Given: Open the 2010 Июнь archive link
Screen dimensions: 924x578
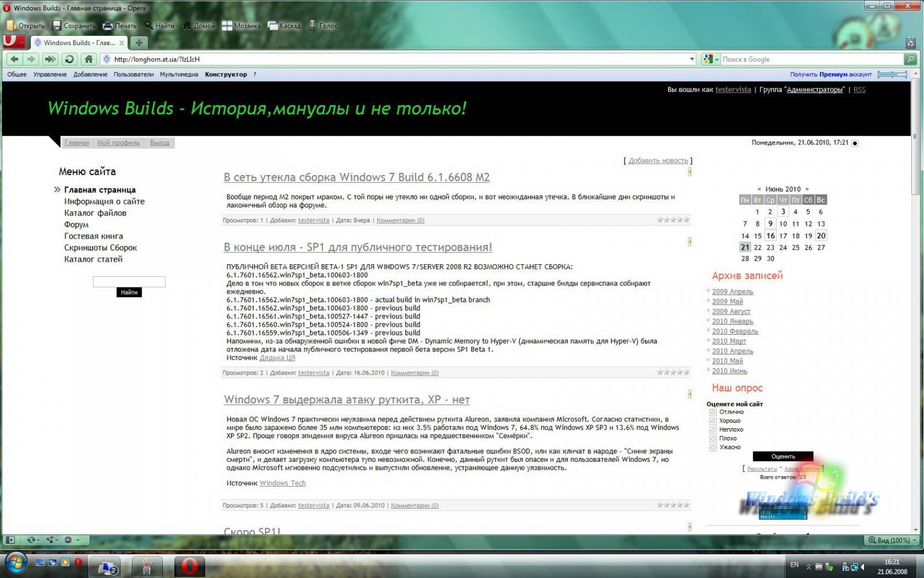Looking at the screenshot, I should 729,371.
